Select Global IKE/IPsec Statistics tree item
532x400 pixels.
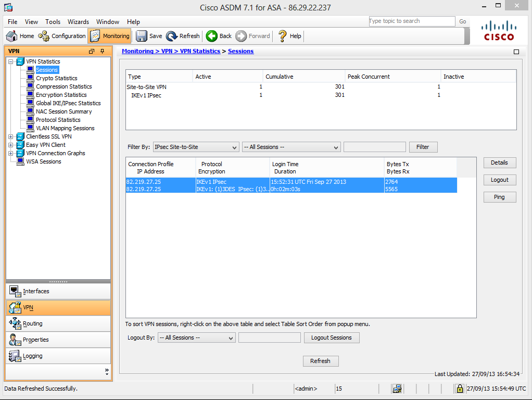[68, 103]
